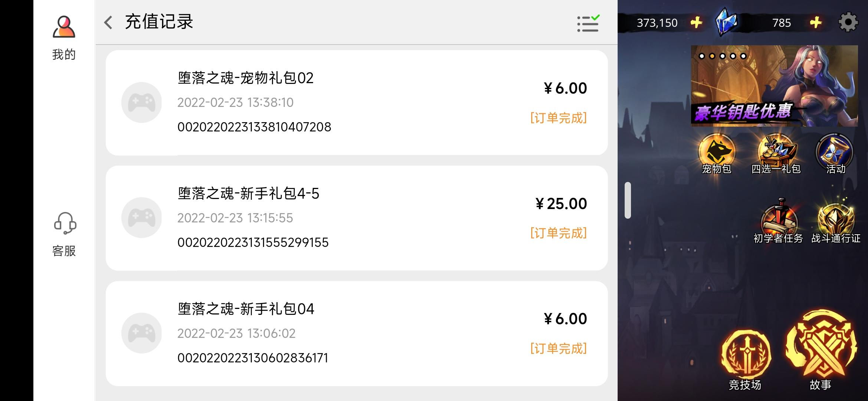The width and height of the screenshot is (868, 401).
Task: Open the 宠物礼包02 order record
Action: coord(356,102)
